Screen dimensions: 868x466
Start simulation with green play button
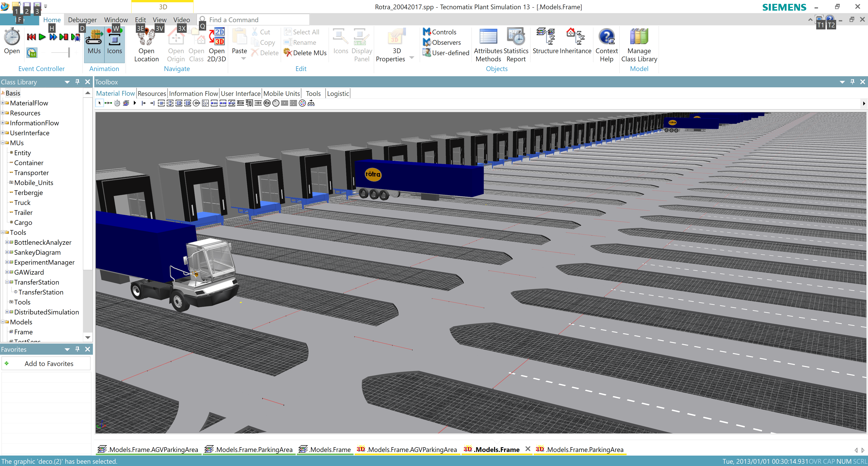42,37
